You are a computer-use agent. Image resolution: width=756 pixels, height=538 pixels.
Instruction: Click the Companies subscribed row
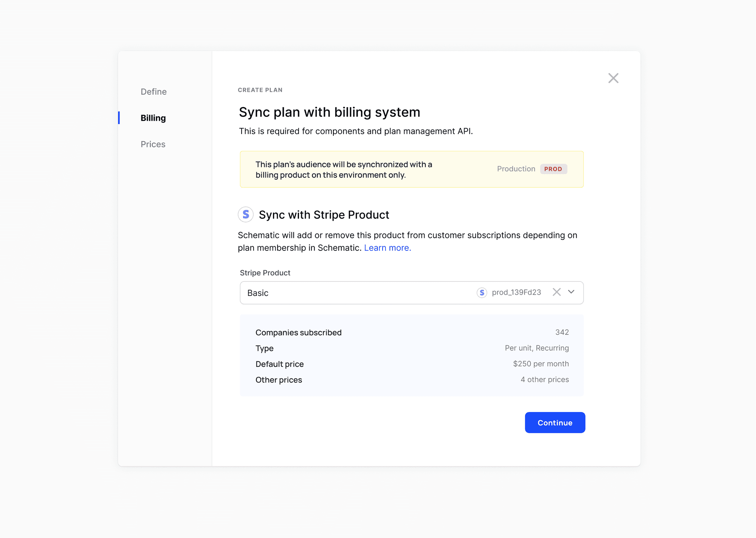pyautogui.click(x=298, y=333)
